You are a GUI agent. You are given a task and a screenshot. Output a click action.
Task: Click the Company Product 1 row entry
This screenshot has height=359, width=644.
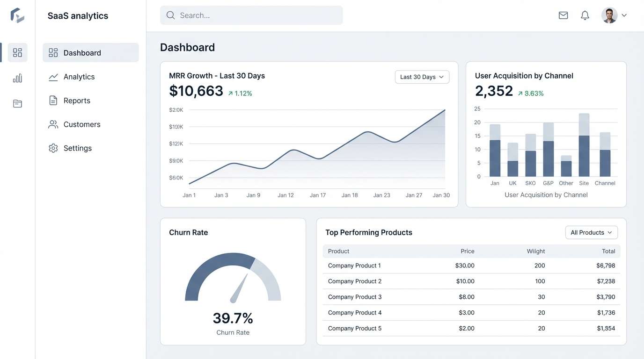point(354,265)
